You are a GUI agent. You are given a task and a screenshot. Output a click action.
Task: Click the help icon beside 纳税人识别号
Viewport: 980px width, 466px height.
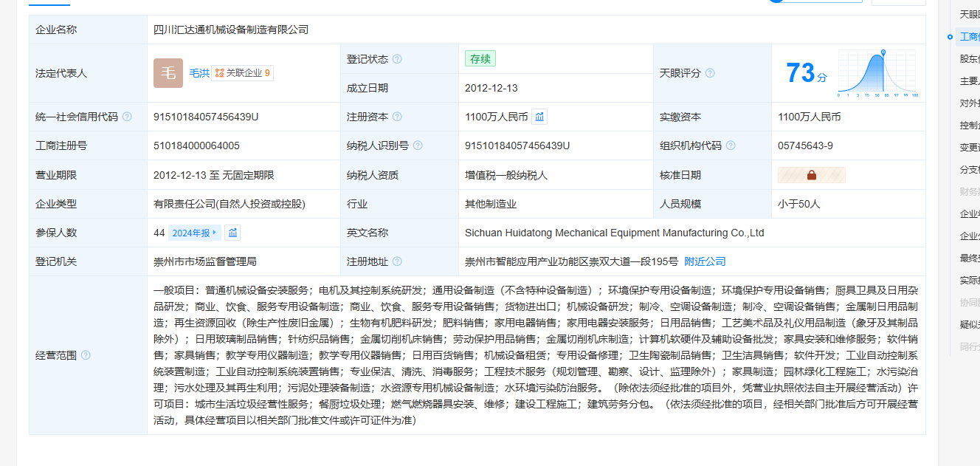(418, 145)
